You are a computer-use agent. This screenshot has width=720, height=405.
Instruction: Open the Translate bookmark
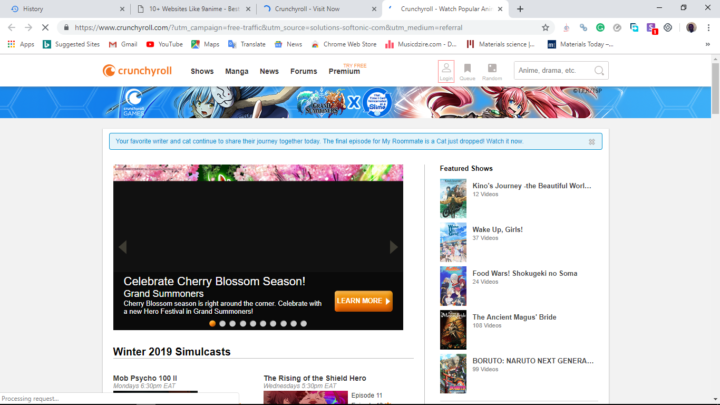247,44
